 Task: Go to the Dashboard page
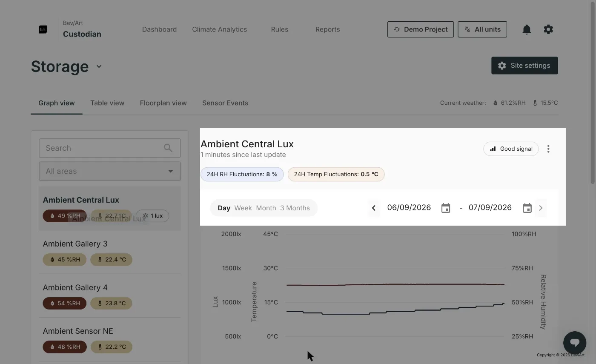160,29
